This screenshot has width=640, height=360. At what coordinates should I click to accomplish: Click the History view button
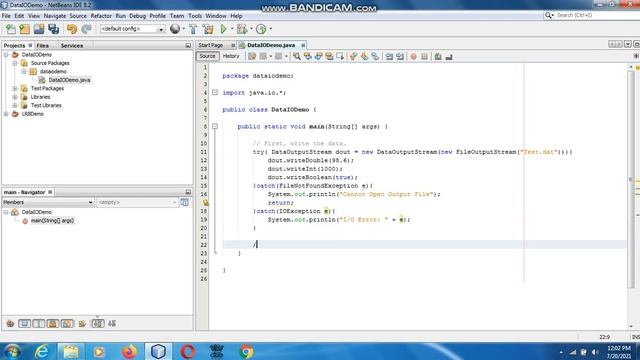click(231, 56)
